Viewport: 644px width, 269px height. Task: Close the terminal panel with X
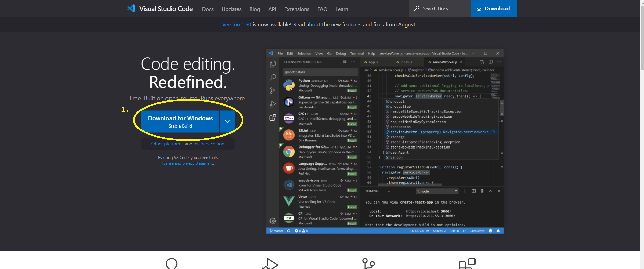pyautogui.click(x=499, y=191)
